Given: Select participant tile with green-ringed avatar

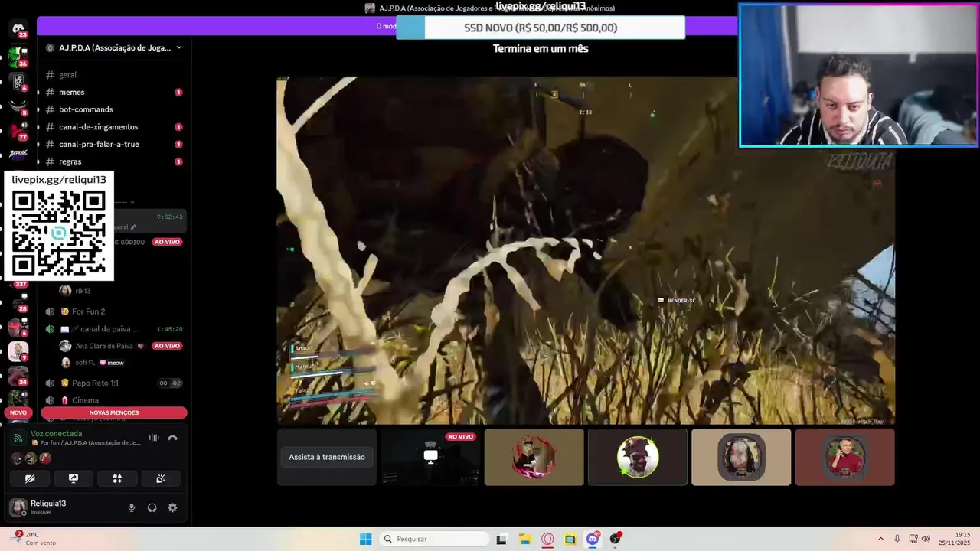Looking at the screenshot, I should tap(638, 457).
